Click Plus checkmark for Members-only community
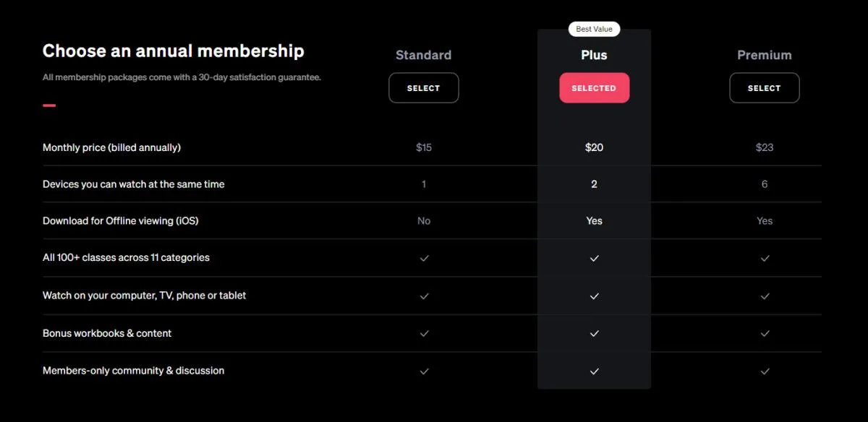 595,371
